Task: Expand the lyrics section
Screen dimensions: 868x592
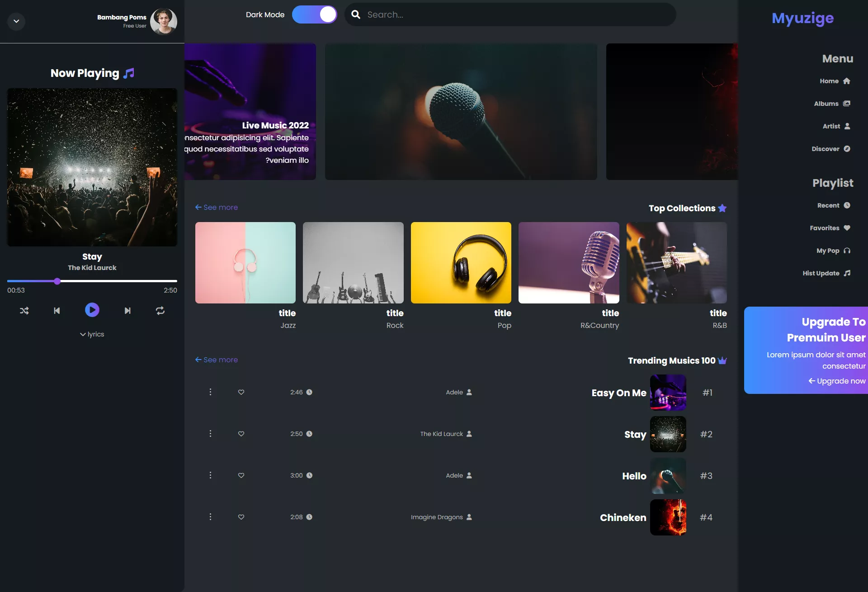Action: tap(92, 334)
